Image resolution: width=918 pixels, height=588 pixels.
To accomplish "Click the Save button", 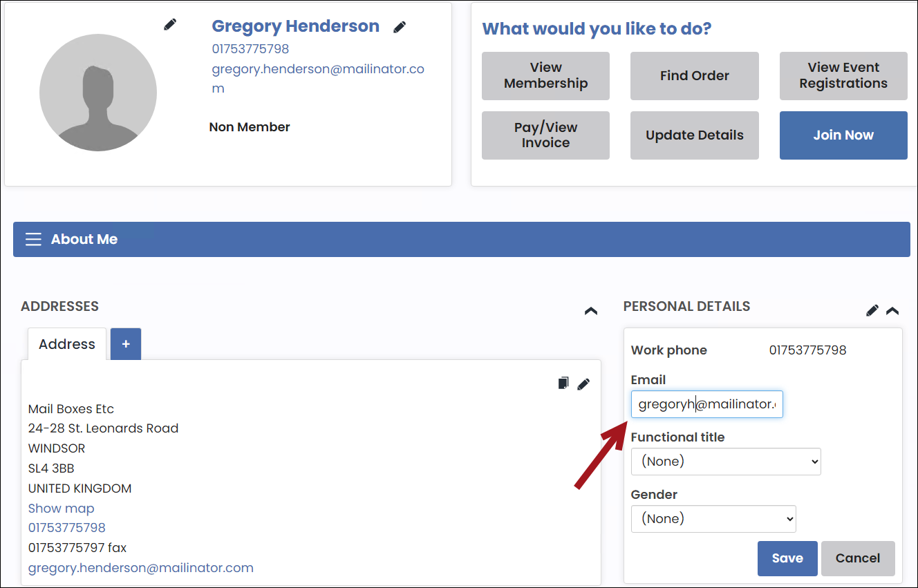I will tap(787, 558).
